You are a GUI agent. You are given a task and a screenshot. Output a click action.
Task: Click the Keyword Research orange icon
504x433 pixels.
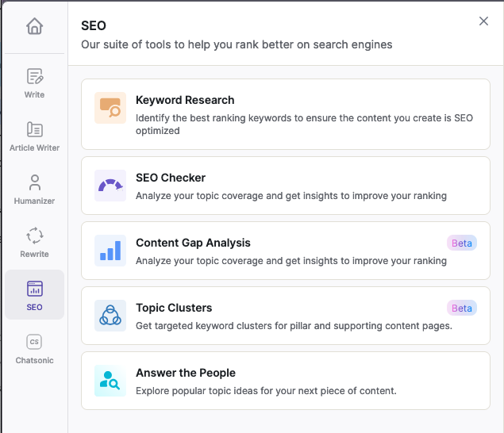point(110,108)
